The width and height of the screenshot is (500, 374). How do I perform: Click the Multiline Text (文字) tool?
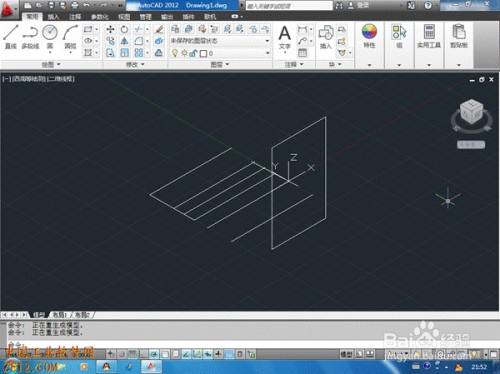click(284, 37)
